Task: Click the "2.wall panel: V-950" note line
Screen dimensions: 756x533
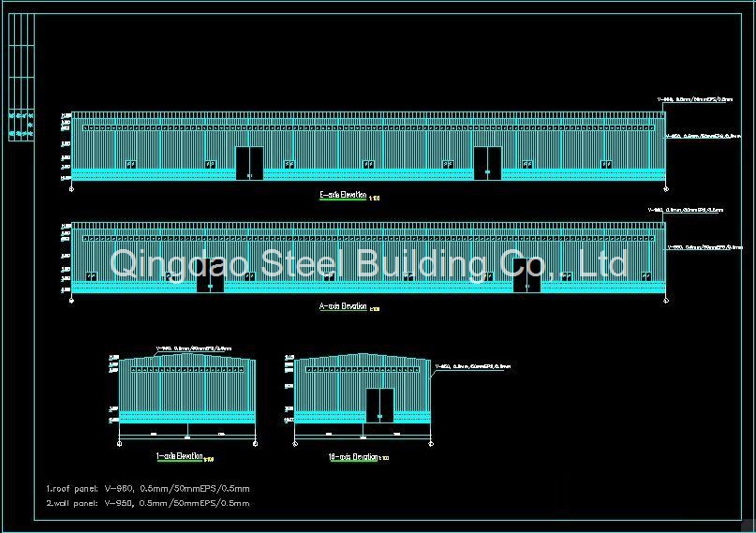Action: (148, 503)
